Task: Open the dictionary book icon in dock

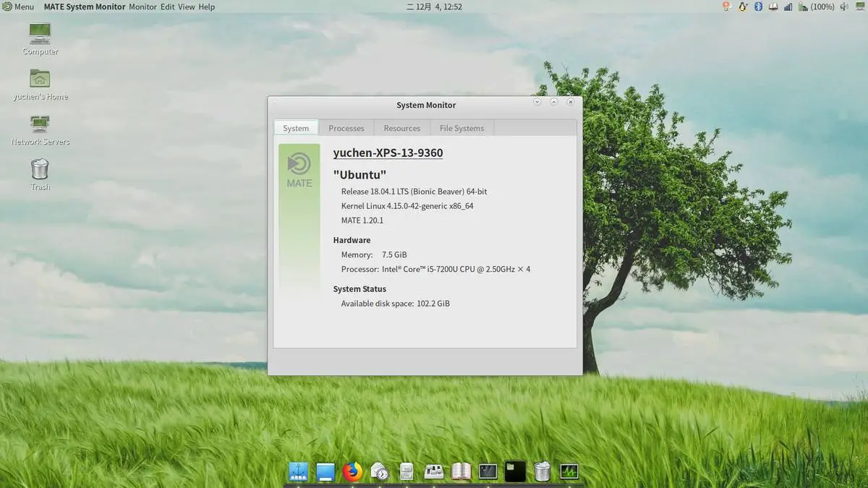Action: click(461, 472)
